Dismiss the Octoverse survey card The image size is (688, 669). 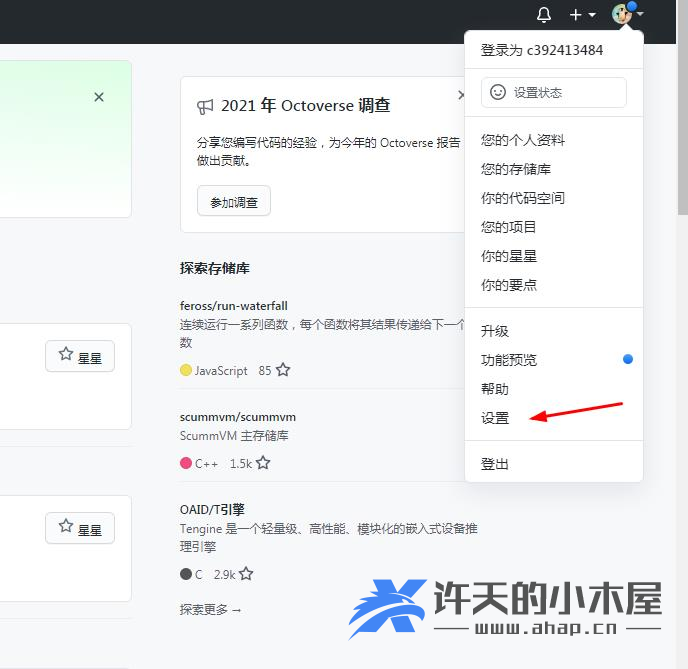[461, 95]
